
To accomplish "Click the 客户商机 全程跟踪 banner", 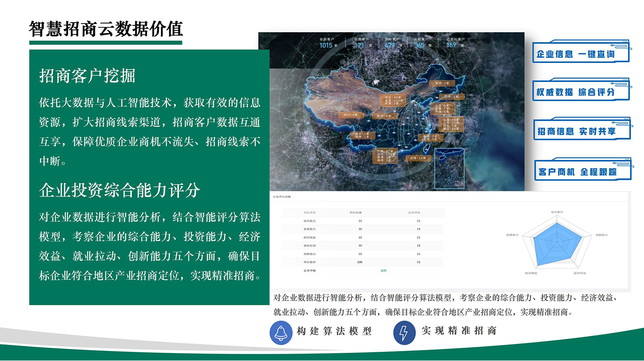I will coord(577,172).
